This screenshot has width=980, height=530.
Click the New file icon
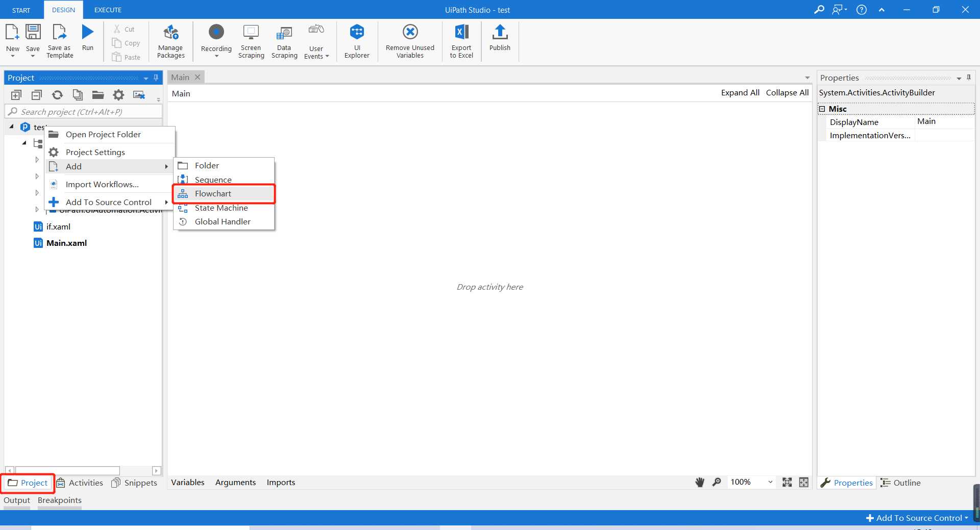(12, 32)
